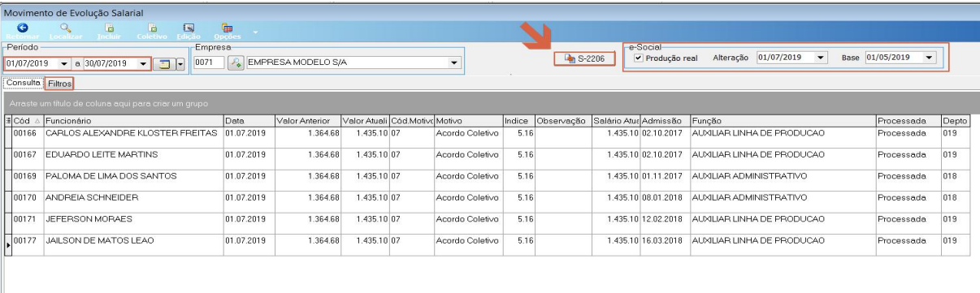Click the Indice column header
This screenshot has height=293, width=980.
(518, 121)
